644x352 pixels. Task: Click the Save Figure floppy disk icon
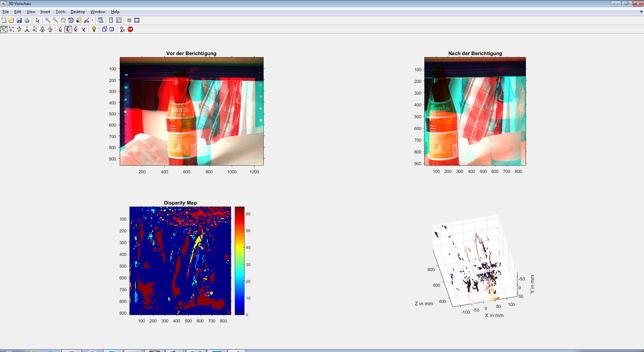(x=19, y=20)
